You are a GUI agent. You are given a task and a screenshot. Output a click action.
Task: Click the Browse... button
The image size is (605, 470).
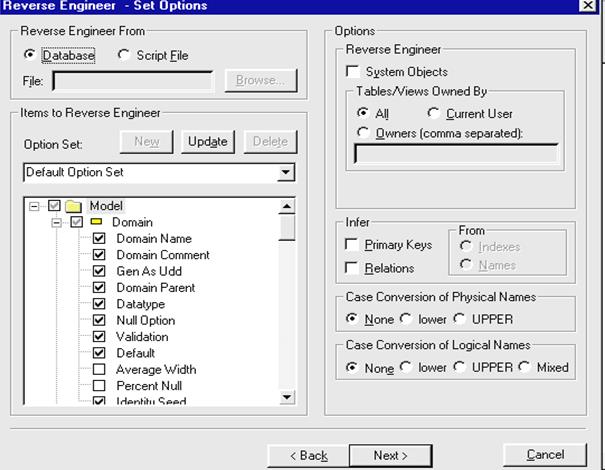pyautogui.click(x=261, y=80)
